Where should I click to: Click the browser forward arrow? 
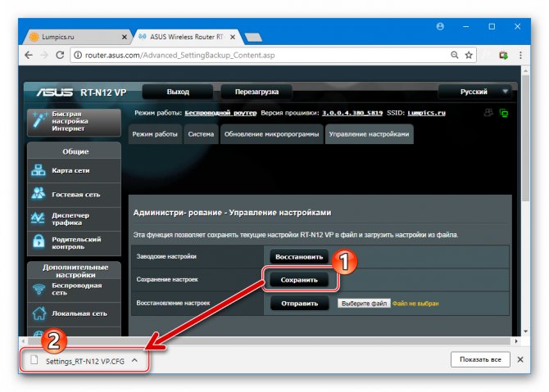point(44,56)
